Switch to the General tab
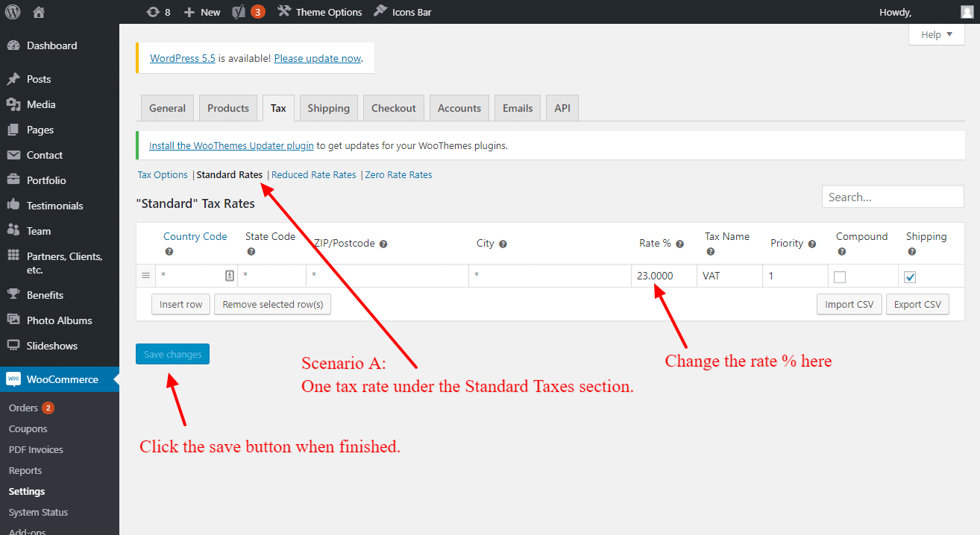 [x=167, y=108]
